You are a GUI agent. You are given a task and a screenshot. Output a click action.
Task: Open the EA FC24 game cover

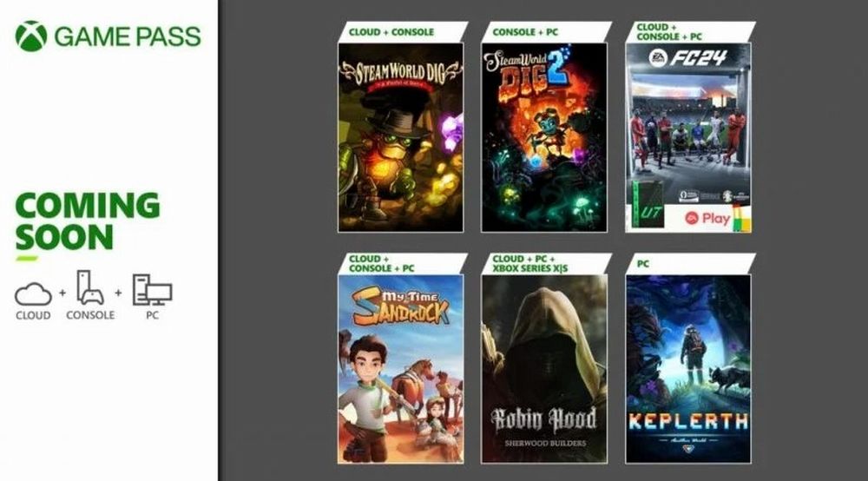pyautogui.click(x=688, y=137)
